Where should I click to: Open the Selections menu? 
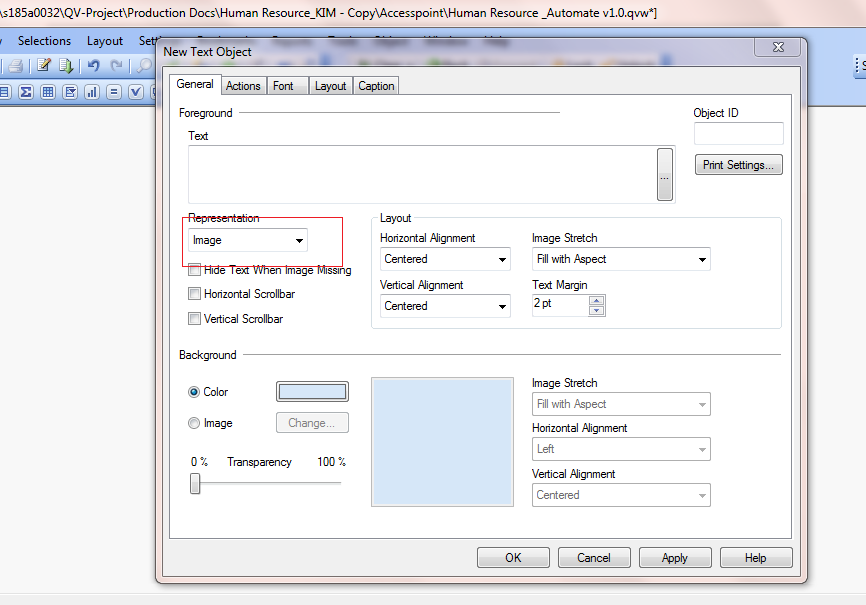(x=44, y=41)
